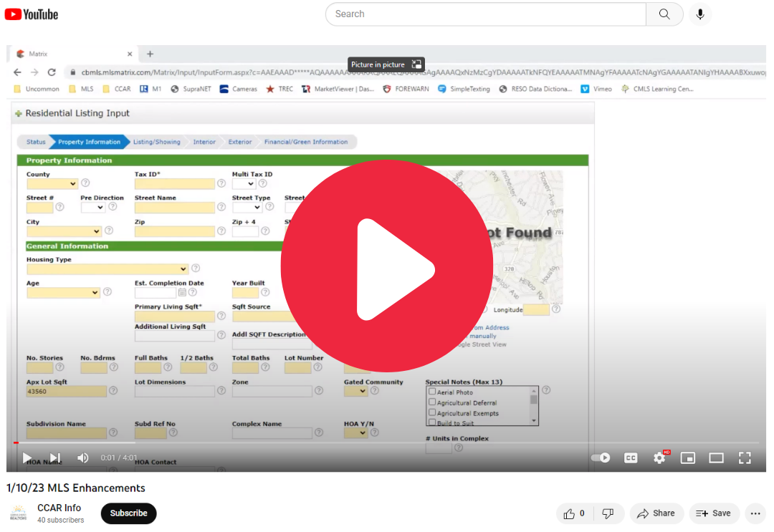774x532 pixels.
Task: Check the Build to Suit checkbox
Action: click(x=432, y=422)
